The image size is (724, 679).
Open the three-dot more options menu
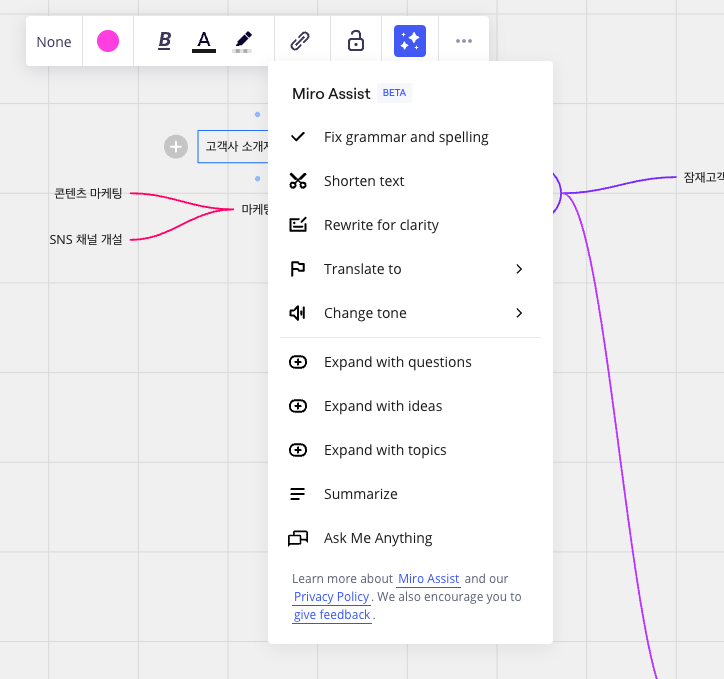pos(463,41)
